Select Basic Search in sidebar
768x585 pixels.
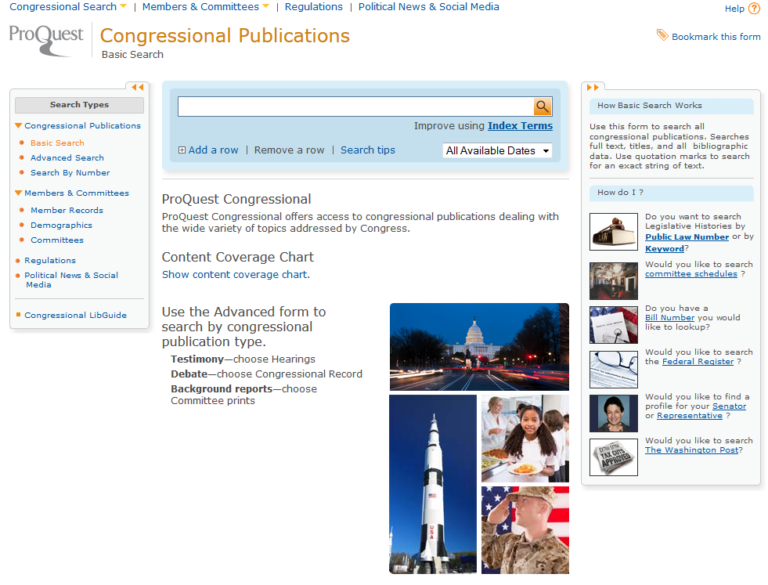coord(57,143)
